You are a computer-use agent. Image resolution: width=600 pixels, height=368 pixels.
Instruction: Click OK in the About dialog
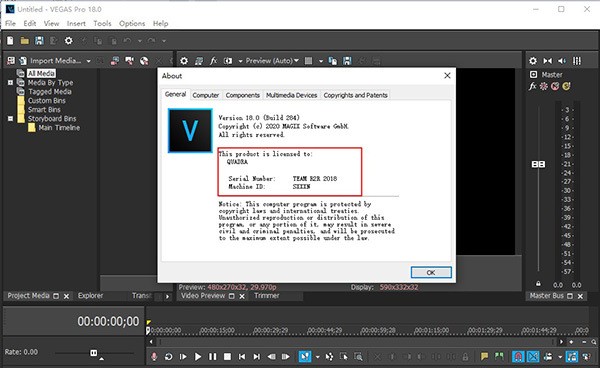(x=431, y=272)
